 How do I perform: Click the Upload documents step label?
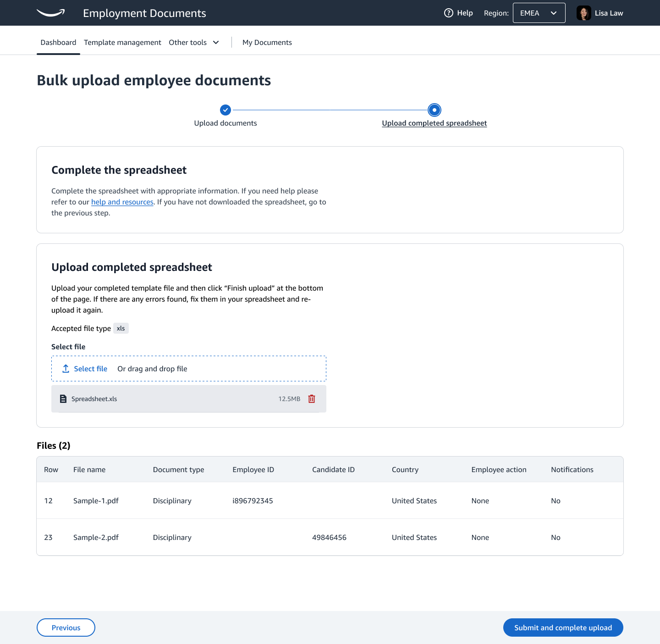click(x=225, y=123)
